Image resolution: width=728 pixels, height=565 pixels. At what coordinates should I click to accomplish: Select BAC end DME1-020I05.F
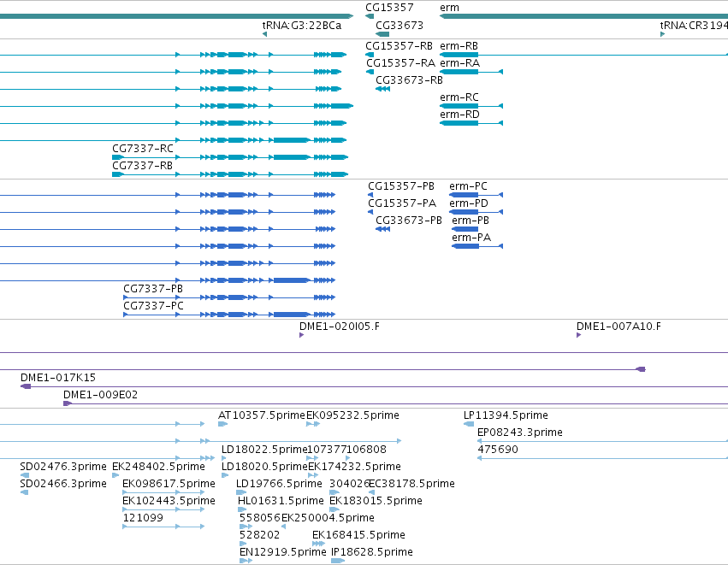339,327
